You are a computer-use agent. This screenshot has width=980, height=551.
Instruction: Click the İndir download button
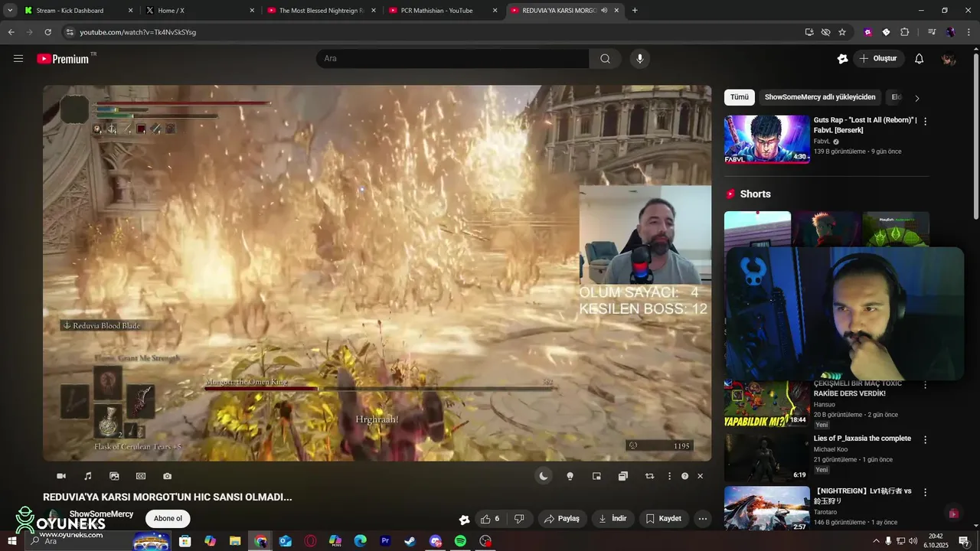click(612, 519)
